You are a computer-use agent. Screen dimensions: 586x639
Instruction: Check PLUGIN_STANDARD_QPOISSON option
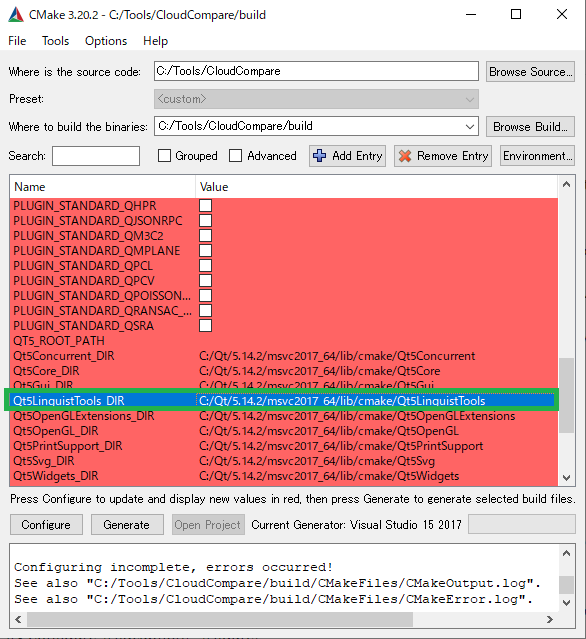click(x=205, y=295)
